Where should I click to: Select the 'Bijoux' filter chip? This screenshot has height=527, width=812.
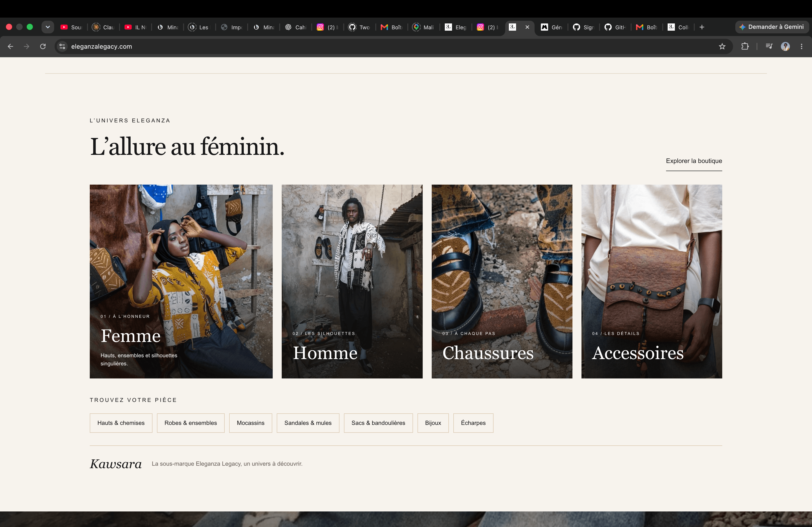tap(433, 423)
